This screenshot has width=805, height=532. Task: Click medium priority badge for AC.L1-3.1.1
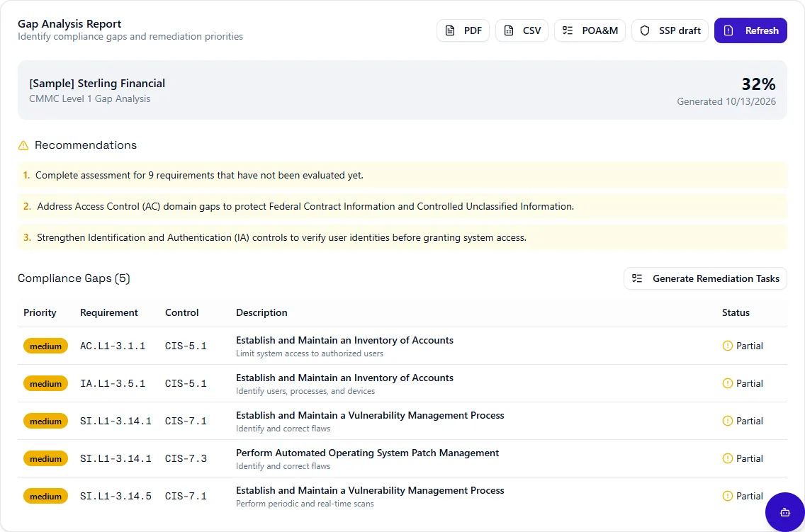coord(45,346)
